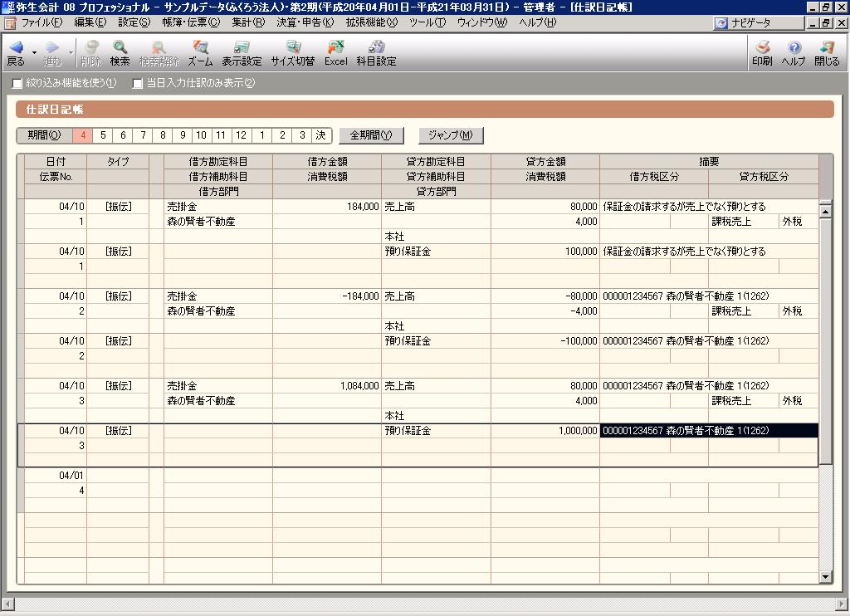Click the ジャンプ button
The height and width of the screenshot is (616, 850).
point(451,135)
